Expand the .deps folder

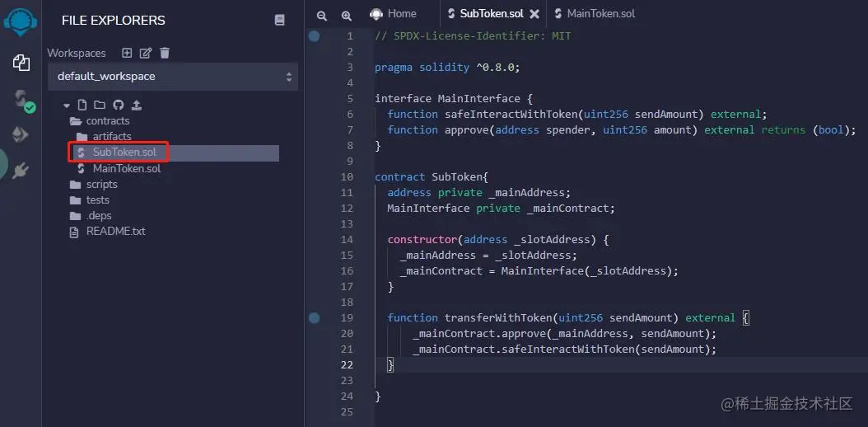coord(91,215)
